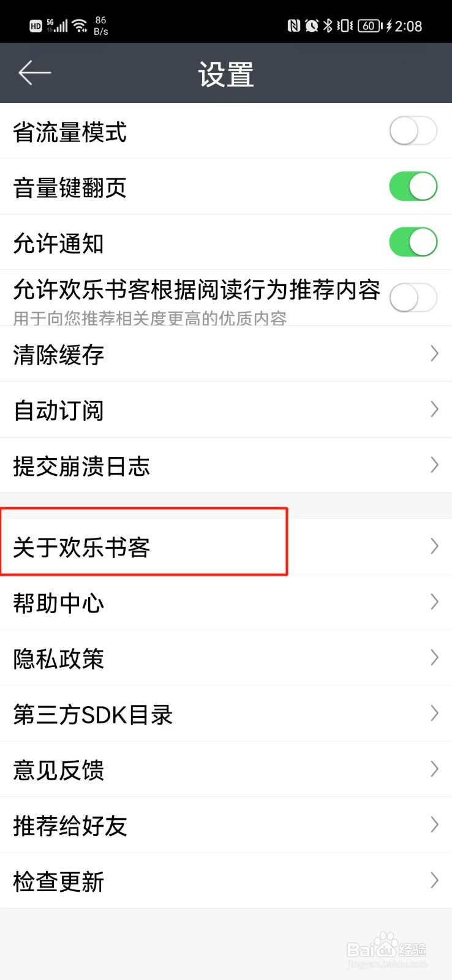Disable the 允许通知 switch
Image resolution: width=452 pixels, height=980 pixels.
click(413, 242)
